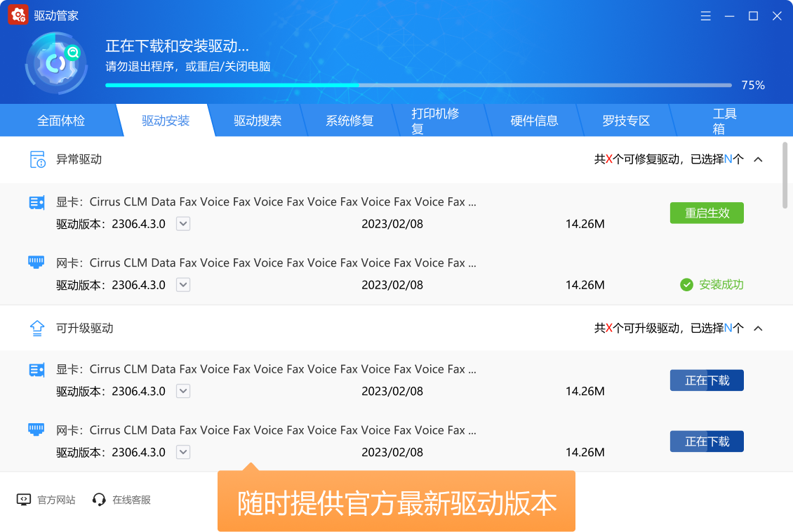The height and width of the screenshot is (532, 793).
Task: Open version dropdown for upgradable 显卡
Action: click(x=182, y=391)
